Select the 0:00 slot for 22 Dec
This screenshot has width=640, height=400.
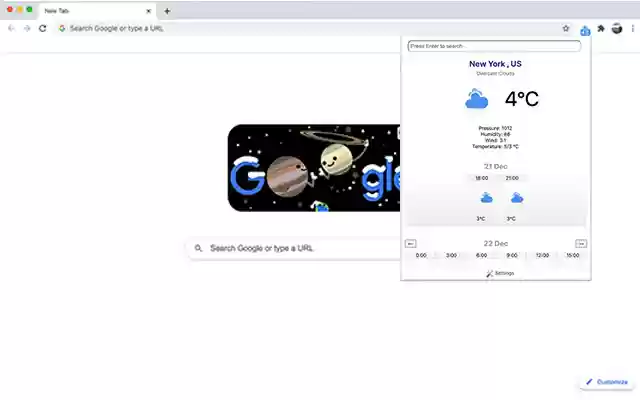(x=421, y=256)
